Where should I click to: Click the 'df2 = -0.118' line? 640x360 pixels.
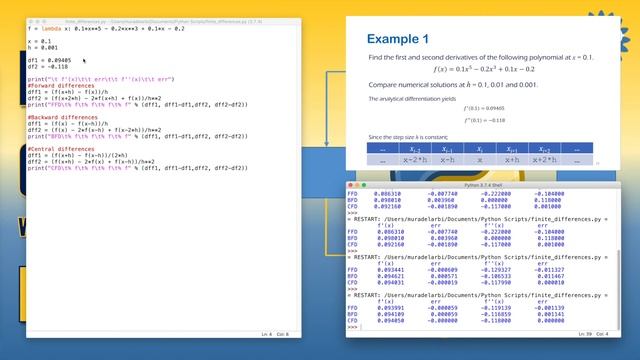pos(48,67)
